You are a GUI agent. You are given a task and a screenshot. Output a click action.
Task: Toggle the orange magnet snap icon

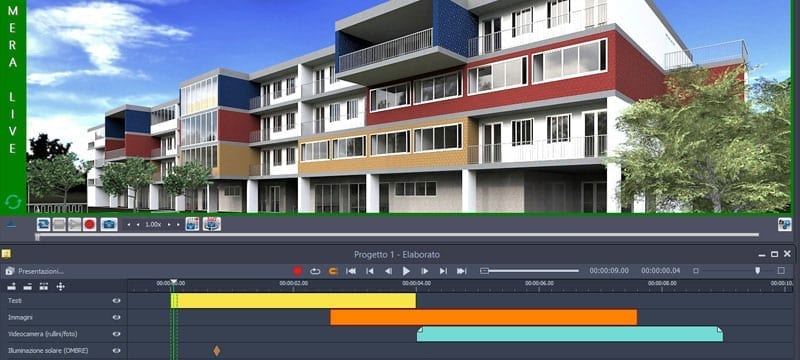(333, 271)
